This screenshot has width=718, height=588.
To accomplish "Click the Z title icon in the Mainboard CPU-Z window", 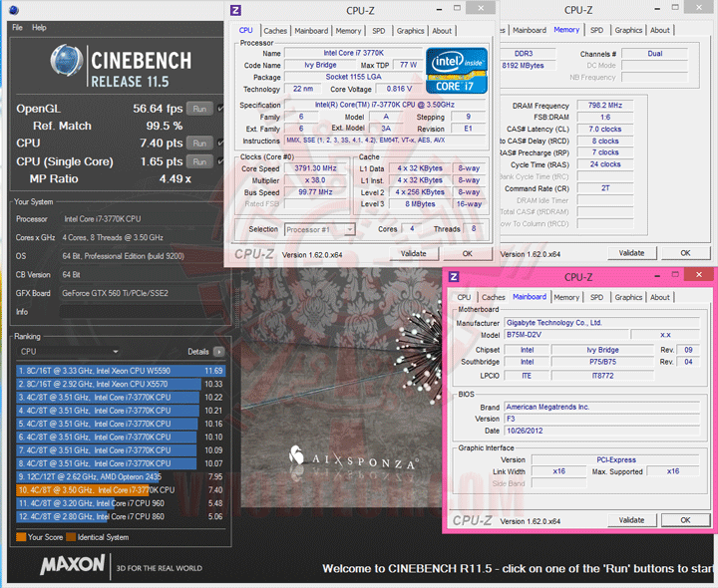I will click(x=454, y=277).
